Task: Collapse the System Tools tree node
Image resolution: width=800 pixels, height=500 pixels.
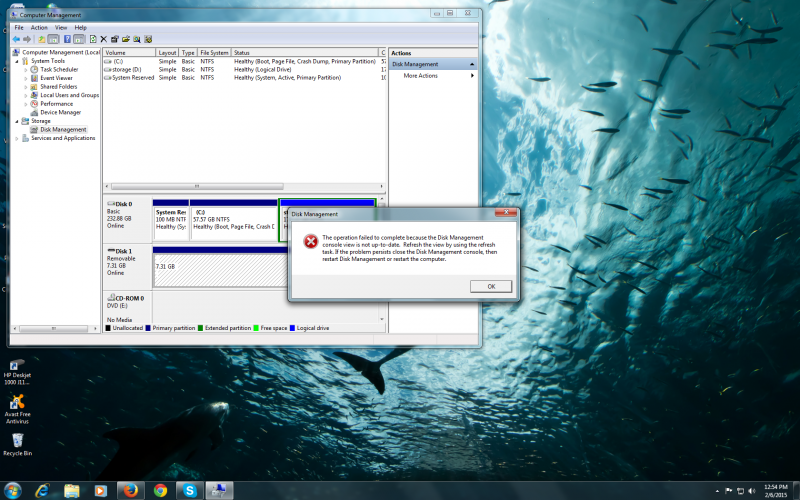Action: point(16,61)
